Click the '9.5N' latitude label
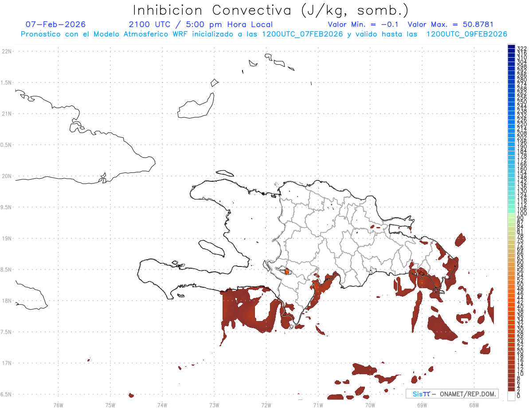Viewport: 532px width, 411px height. (6, 207)
